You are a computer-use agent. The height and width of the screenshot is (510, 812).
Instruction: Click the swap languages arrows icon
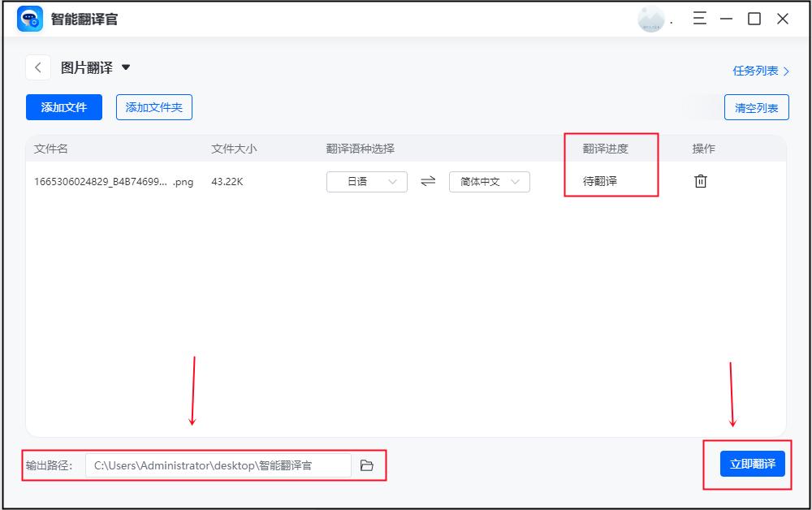click(x=428, y=182)
